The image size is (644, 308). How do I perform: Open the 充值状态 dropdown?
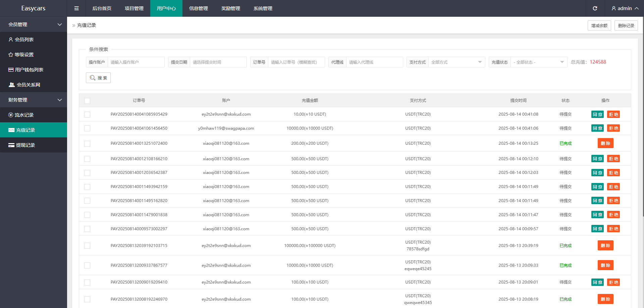(x=538, y=62)
